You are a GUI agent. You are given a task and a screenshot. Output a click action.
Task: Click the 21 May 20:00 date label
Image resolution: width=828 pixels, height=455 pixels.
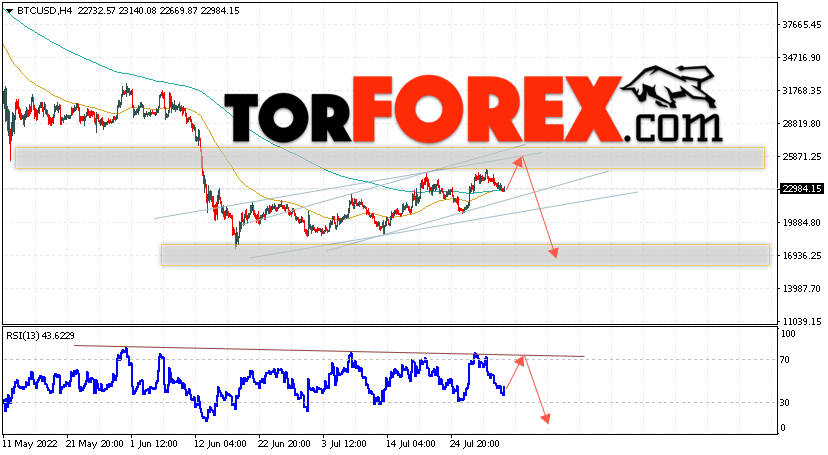coord(95,444)
